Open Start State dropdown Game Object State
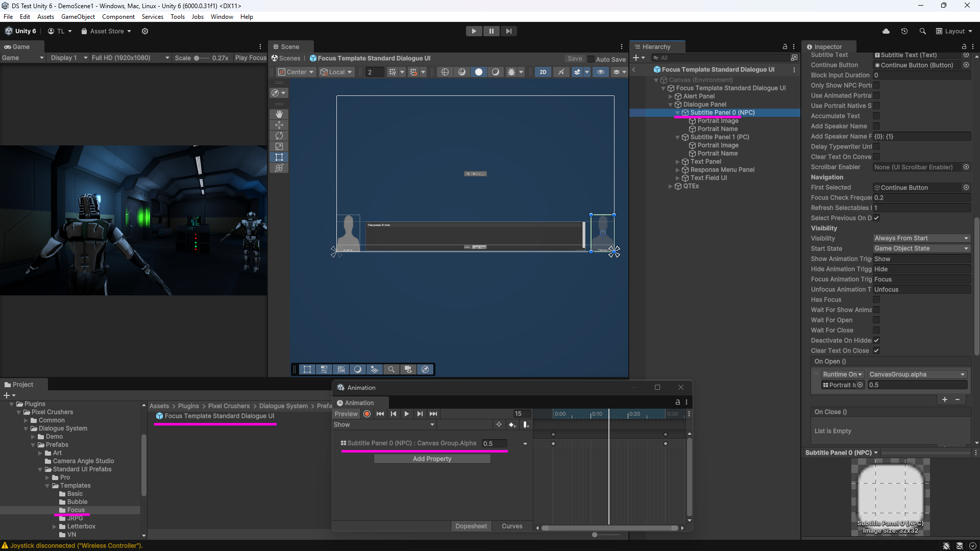980x551 pixels. (921, 248)
